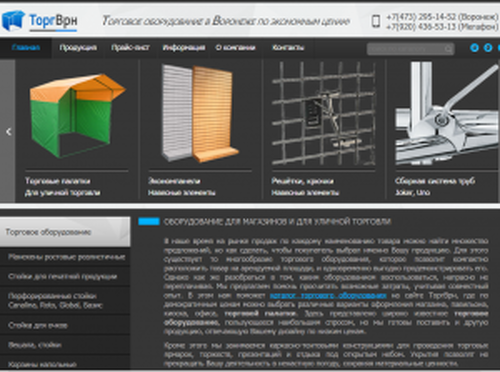
Task: Select the green-orange trade tent thumbnail
Action: [x=77, y=115]
